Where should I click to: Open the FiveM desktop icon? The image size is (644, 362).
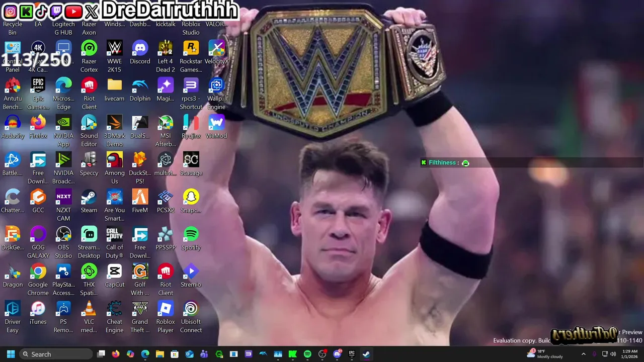140,201
